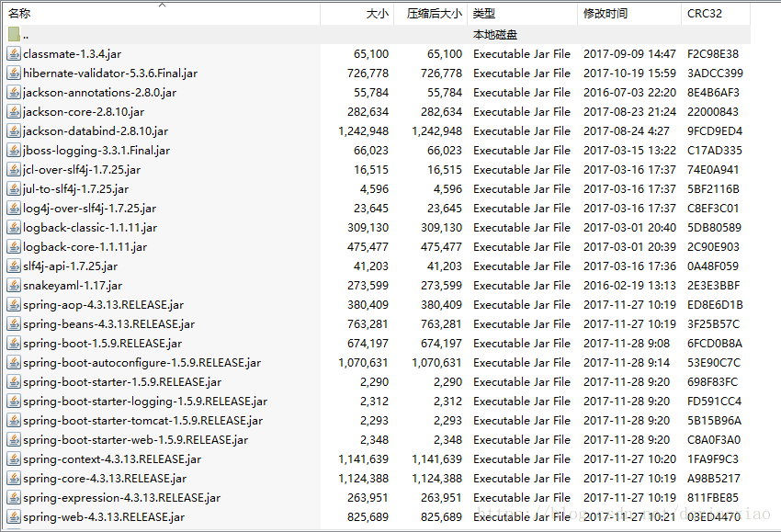The width and height of the screenshot is (781, 532).
Task: Click the name spring-boot-starter-web-1.5.9.RELEASE.jar
Action: (x=135, y=440)
